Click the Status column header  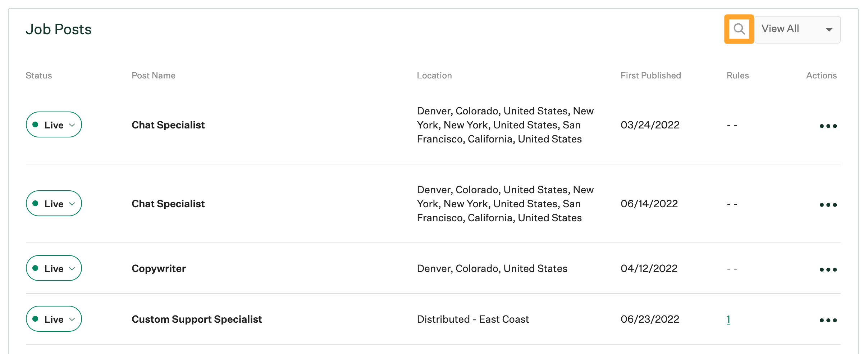tap(38, 75)
